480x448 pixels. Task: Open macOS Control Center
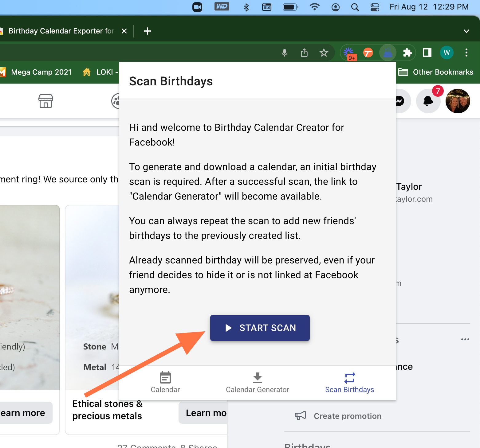(x=375, y=7)
